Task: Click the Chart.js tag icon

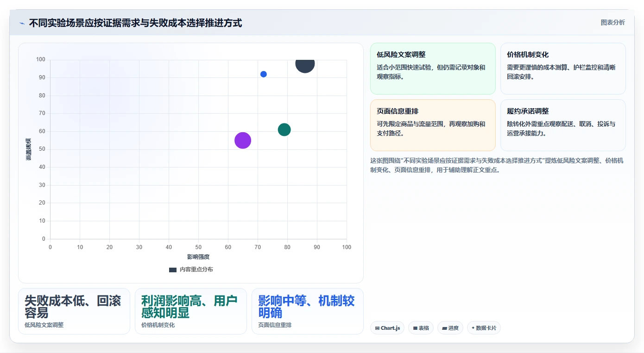Action: click(377, 328)
